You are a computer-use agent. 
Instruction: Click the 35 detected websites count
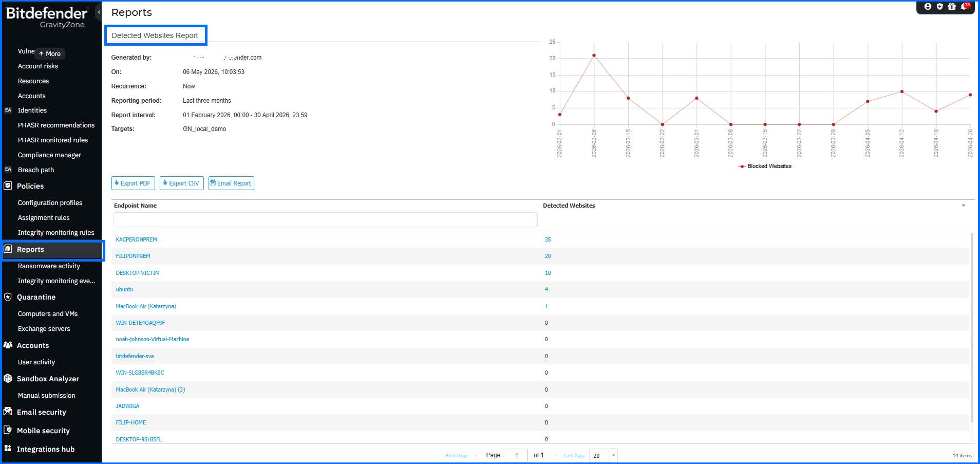tap(548, 239)
